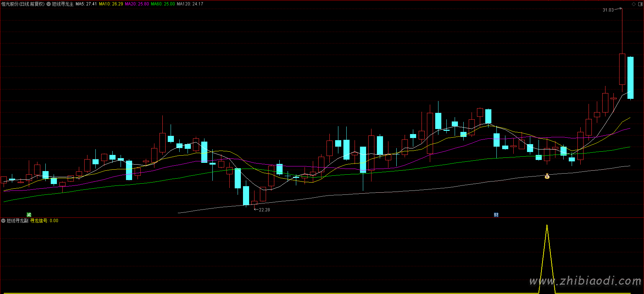Select the magenta MA20 label

tap(137, 4)
